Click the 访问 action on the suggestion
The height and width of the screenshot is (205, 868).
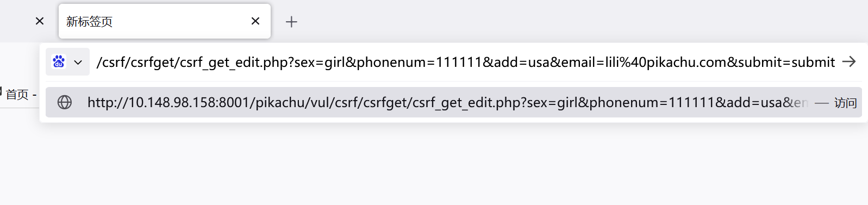[845, 103]
